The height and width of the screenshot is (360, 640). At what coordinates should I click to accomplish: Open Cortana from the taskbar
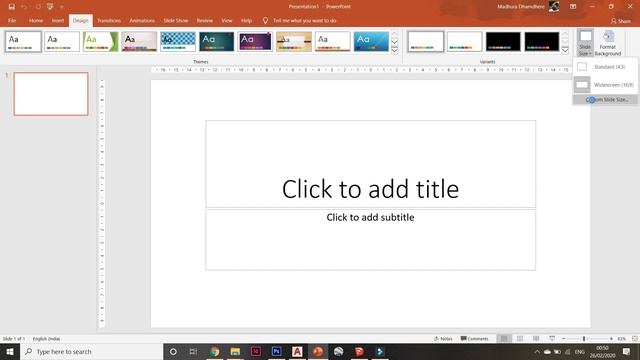[173, 351]
